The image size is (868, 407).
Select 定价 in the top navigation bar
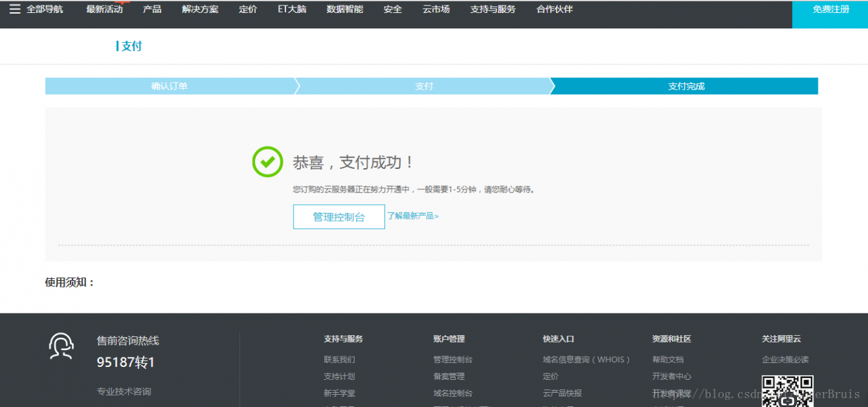[248, 9]
